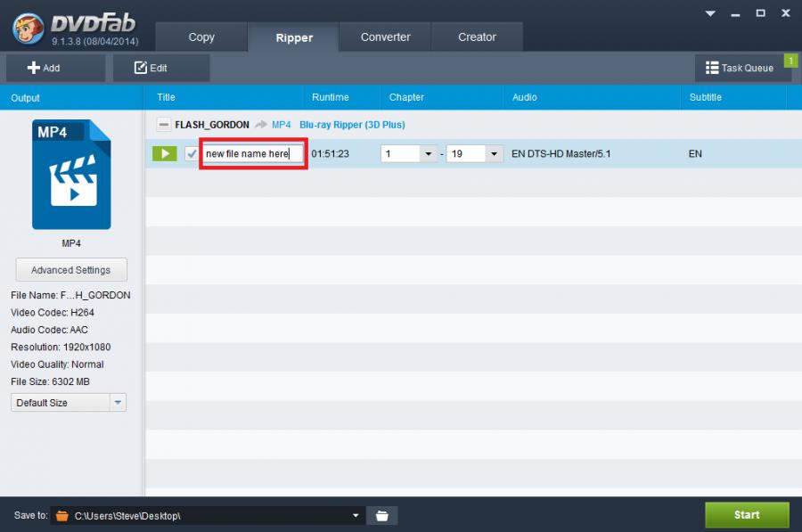This screenshot has height=532, width=802.
Task: Click the Audio Codec: AAC line
Action: (50, 330)
